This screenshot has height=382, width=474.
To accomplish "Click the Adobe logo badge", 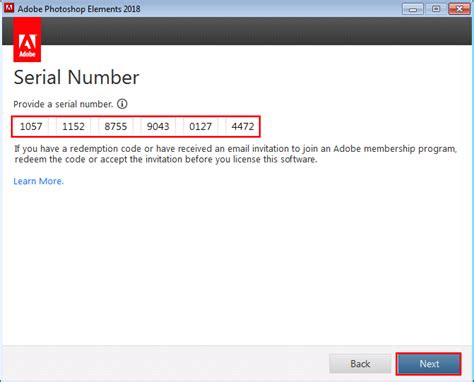I will coord(27,40).
